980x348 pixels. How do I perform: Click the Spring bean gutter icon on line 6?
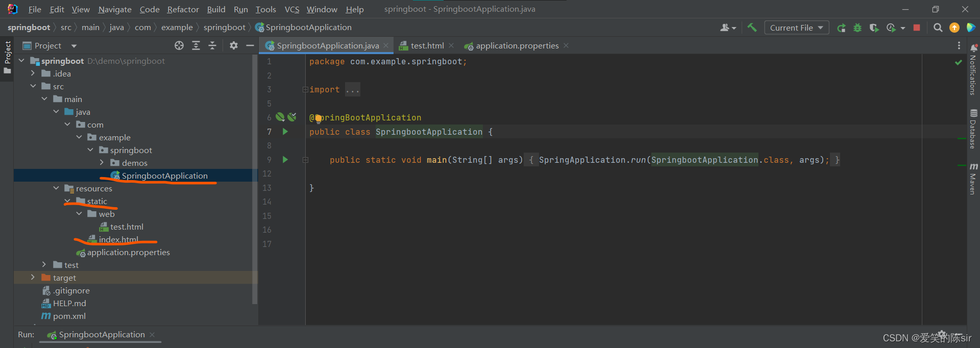(280, 117)
